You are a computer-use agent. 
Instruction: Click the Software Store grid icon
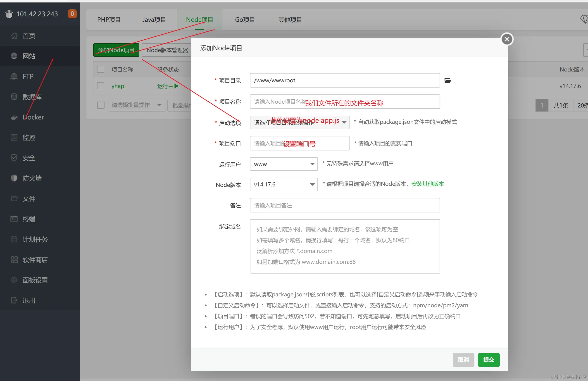(14, 260)
